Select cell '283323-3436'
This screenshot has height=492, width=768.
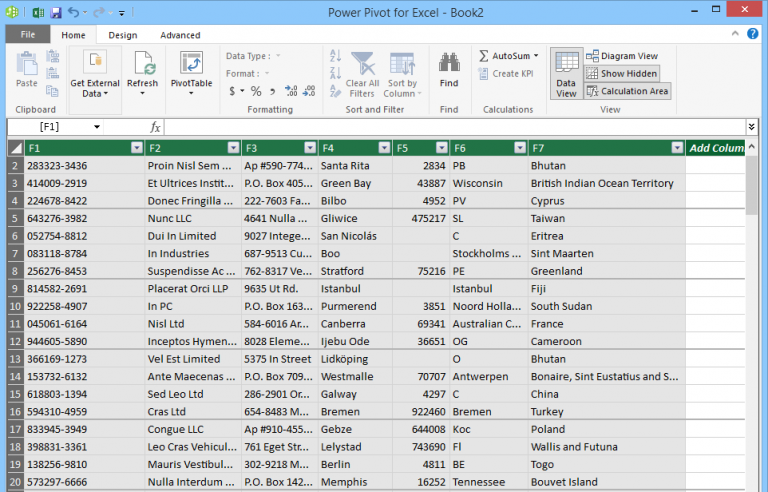click(84, 166)
